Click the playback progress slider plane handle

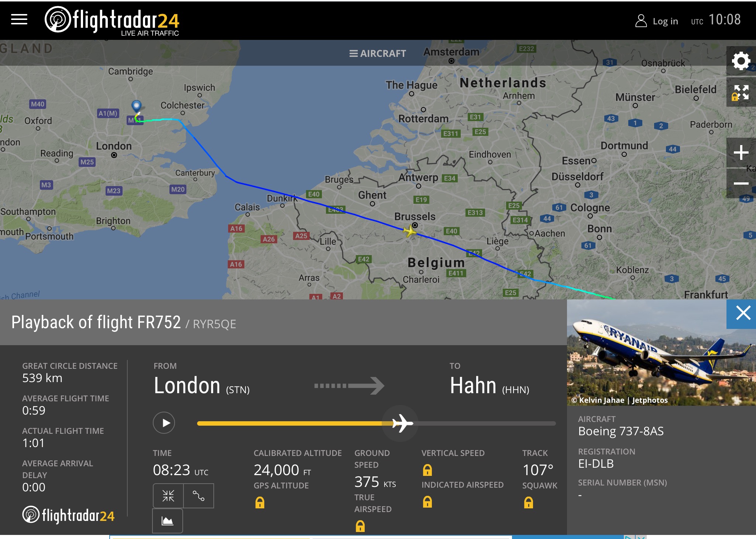coord(402,423)
